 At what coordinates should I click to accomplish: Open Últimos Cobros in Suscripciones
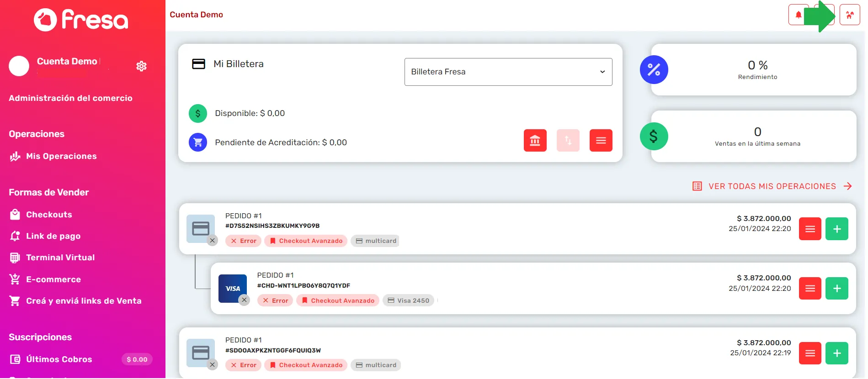coord(59,359)
